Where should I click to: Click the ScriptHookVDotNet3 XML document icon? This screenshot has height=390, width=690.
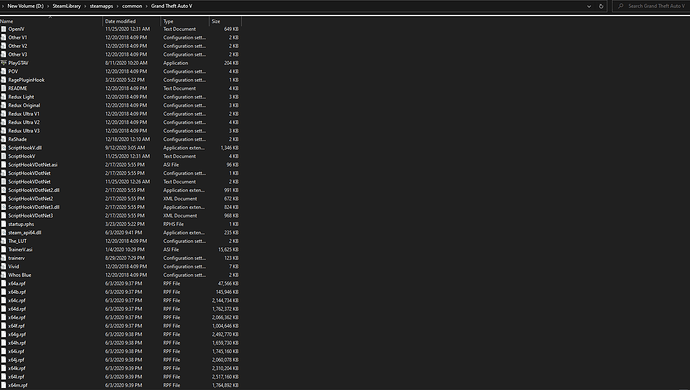pyautogui.click(x=4, y=216)
